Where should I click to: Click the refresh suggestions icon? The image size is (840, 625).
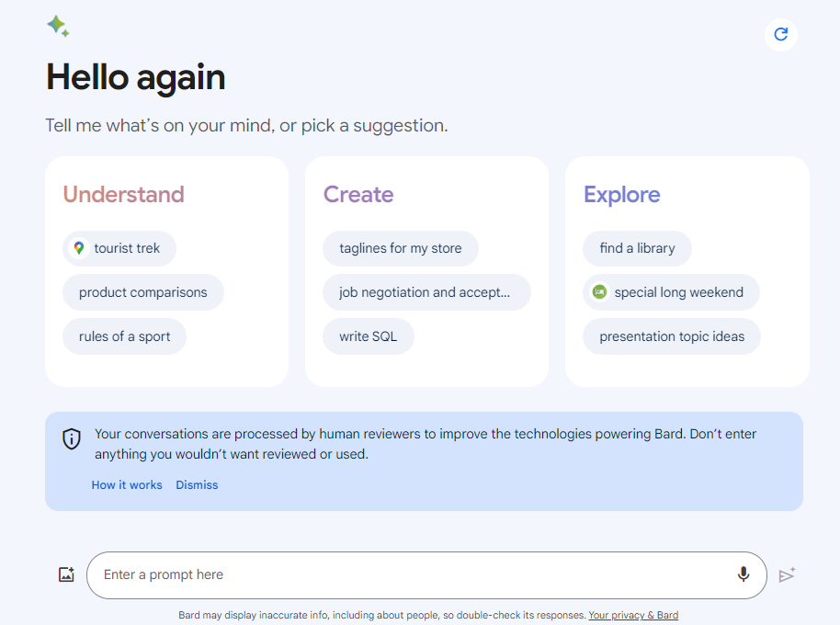tap(780, 34)
